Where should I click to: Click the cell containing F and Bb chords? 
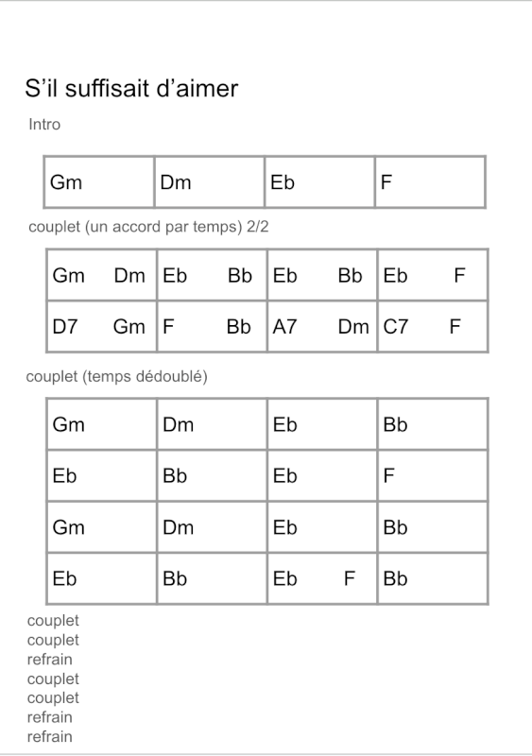point(212,326)
